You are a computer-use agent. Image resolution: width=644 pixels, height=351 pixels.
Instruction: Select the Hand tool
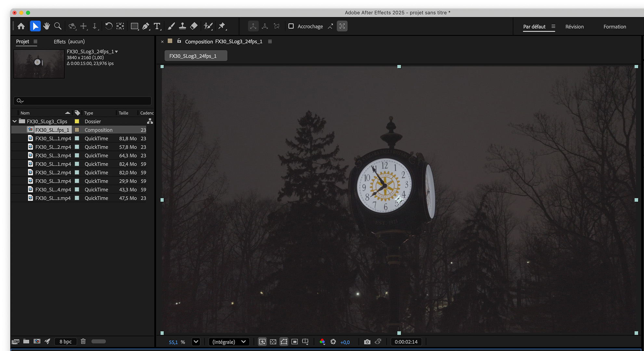point(46,26)
